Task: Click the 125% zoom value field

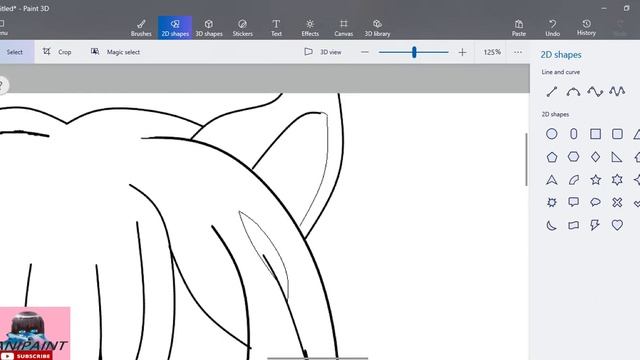Action: tap(492, 52)
